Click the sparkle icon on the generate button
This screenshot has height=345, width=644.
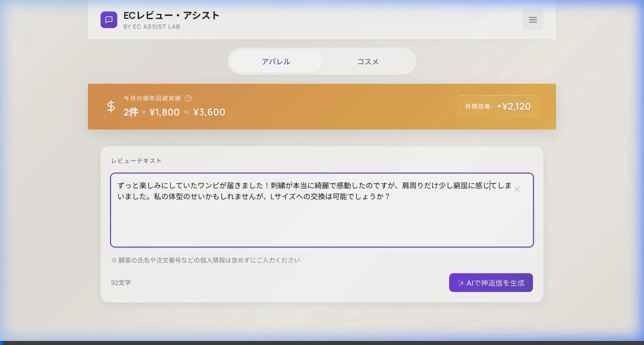coord(461,282)
